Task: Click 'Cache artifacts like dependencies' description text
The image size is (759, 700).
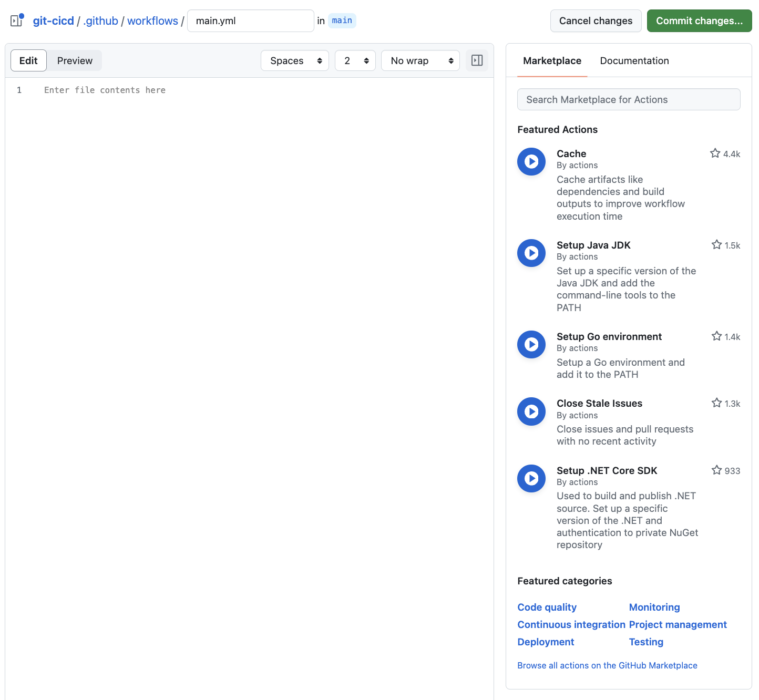Action: [x=621, y=198]
